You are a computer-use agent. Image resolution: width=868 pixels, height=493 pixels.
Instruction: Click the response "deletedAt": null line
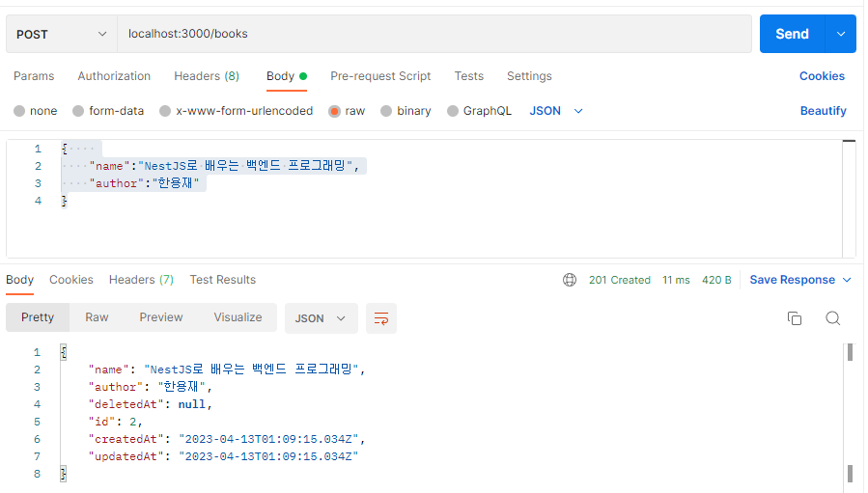point(150,404)
